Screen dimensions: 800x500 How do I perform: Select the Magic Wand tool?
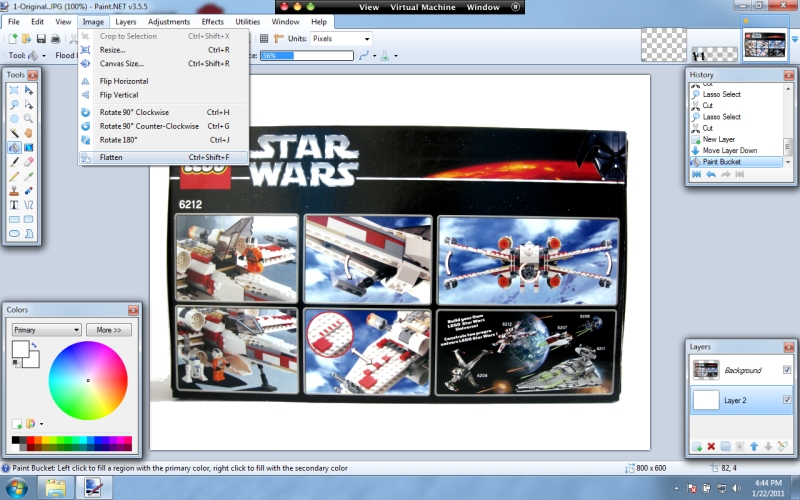pyautogui.click(x=14, y=133)
